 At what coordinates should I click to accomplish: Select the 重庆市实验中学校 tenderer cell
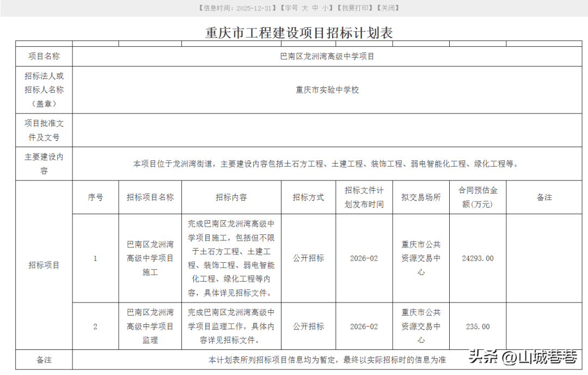coord(327,90)
